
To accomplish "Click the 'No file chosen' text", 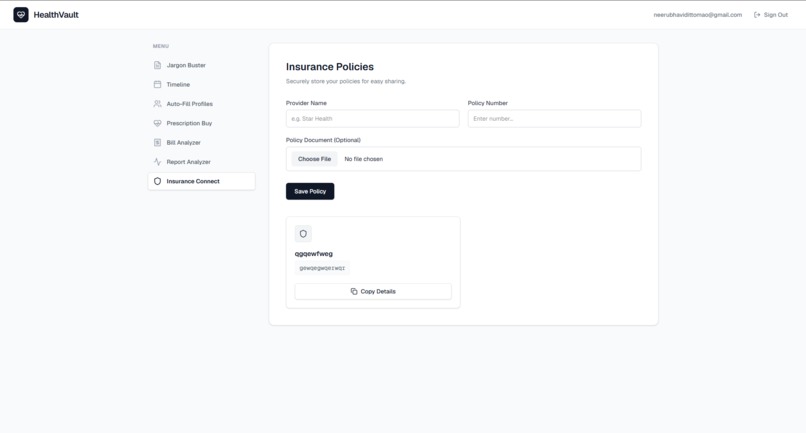I will point(363,159).
